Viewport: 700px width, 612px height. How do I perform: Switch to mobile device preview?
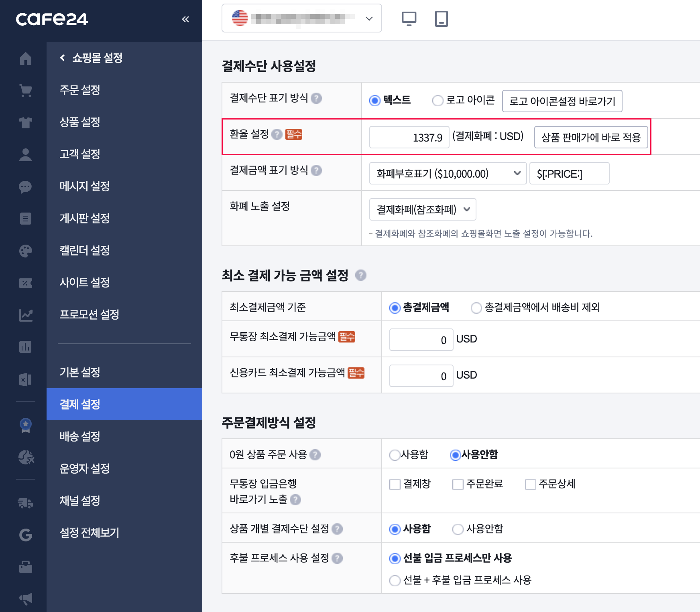click(x=442, y=19)
